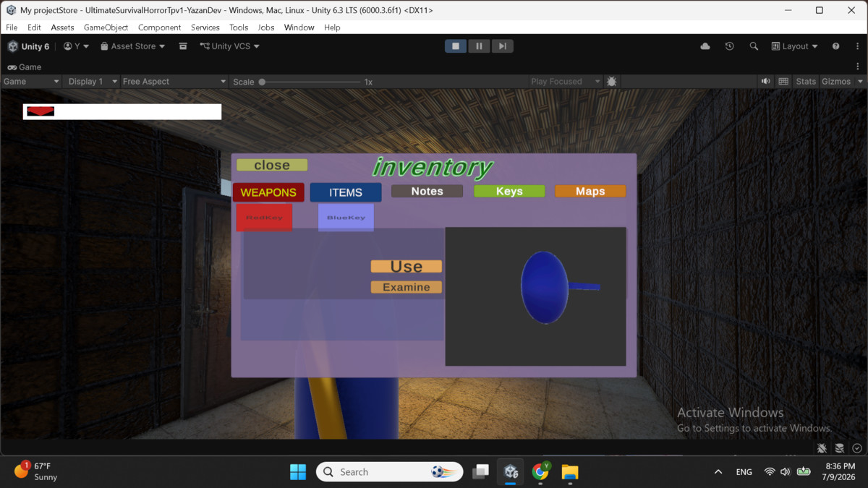The width and height of the screenshot is (868, 488).
Task: Select the RedKey item slot
Action: click(264, 218)
